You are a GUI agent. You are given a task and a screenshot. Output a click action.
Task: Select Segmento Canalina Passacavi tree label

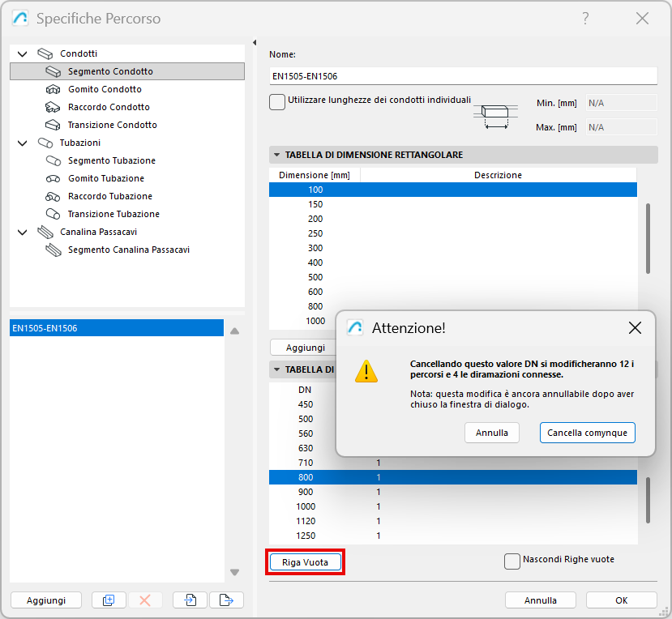click(x=129, y=250)
